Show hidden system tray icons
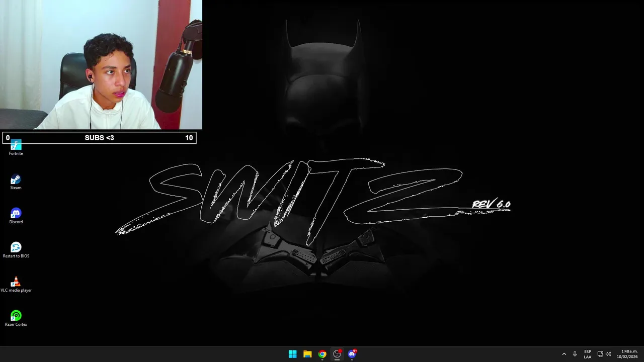 click(x=564, y=354)
